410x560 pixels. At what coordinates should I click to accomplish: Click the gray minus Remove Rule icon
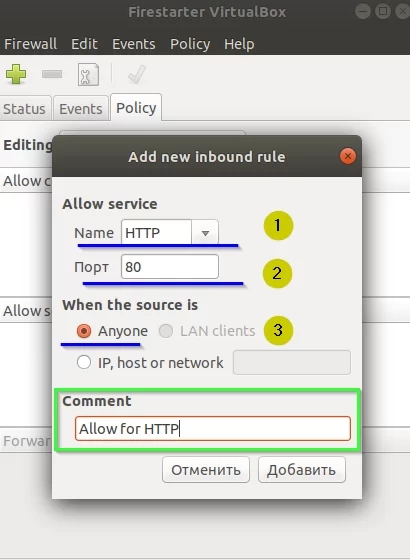(x=52, y=74)
